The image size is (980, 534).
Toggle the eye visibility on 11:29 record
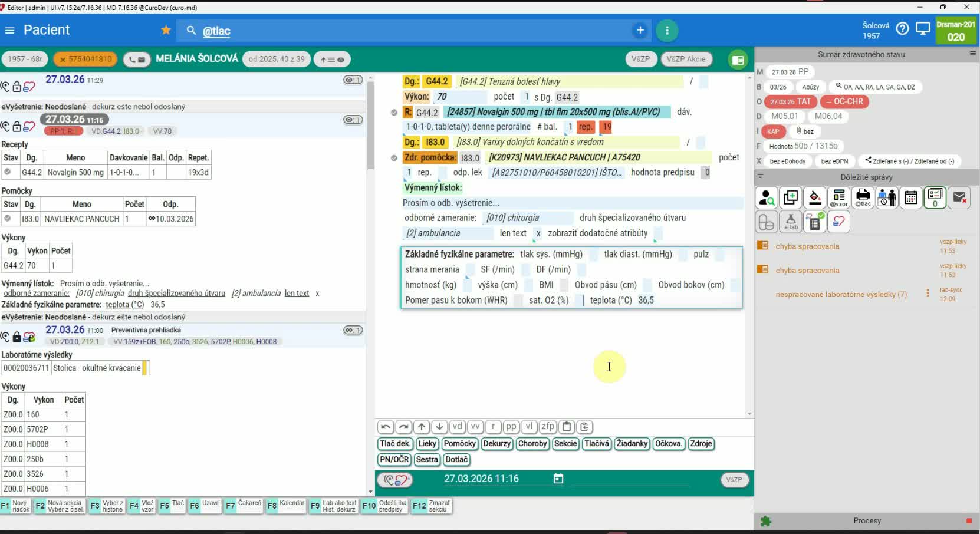(x=353, y=80)
